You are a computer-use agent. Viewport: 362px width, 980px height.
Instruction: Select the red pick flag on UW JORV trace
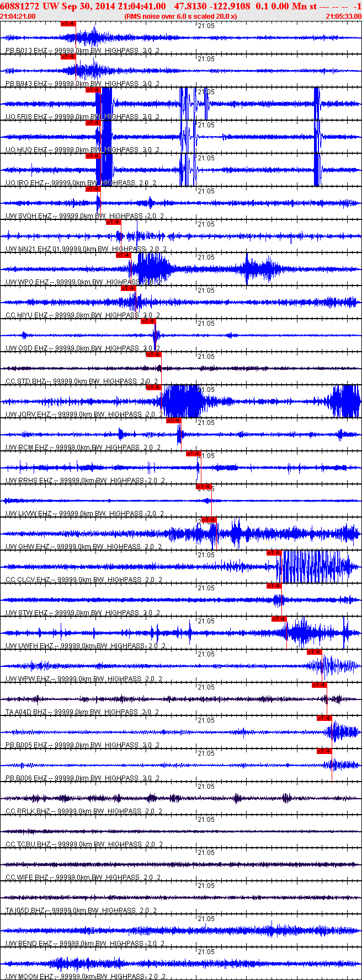pos(153,387)
